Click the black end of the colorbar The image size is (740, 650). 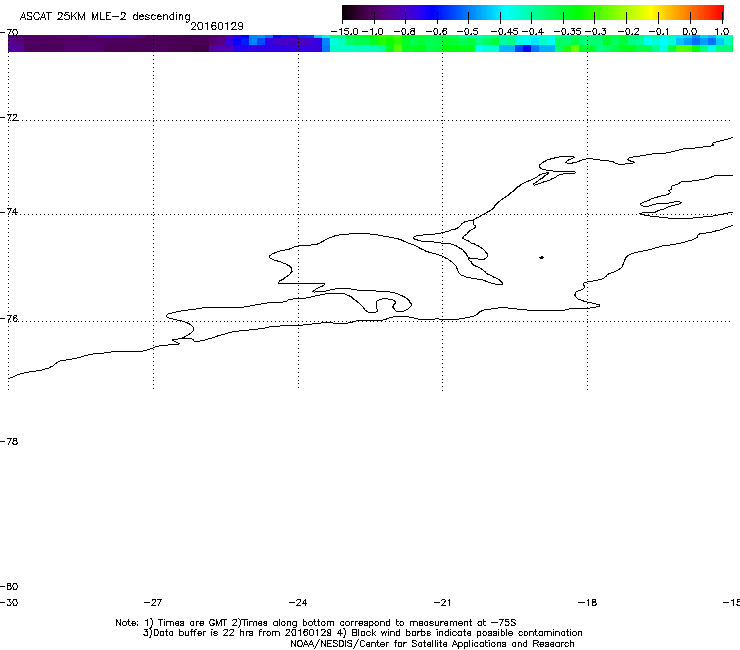[349, 13]
